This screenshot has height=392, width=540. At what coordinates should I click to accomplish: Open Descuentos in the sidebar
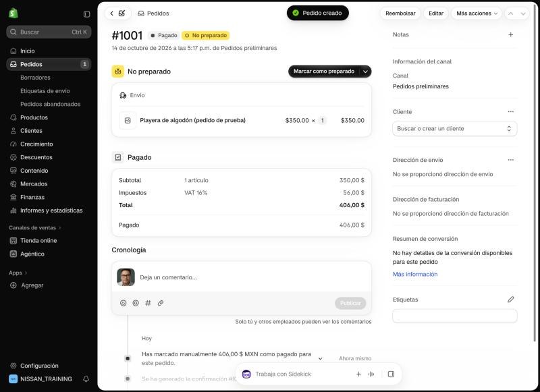(49, 157)
